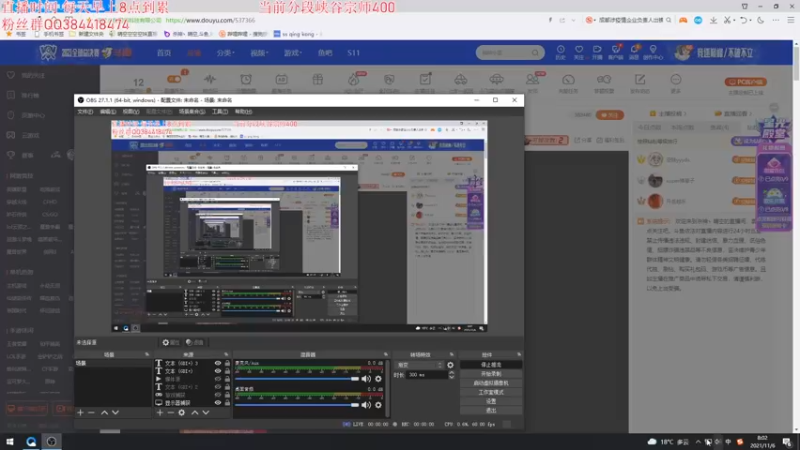Open 麦克风/Aux audio settings gear
Image resolution: width=800 pixels, height=450 pixels.
[378, 379]
